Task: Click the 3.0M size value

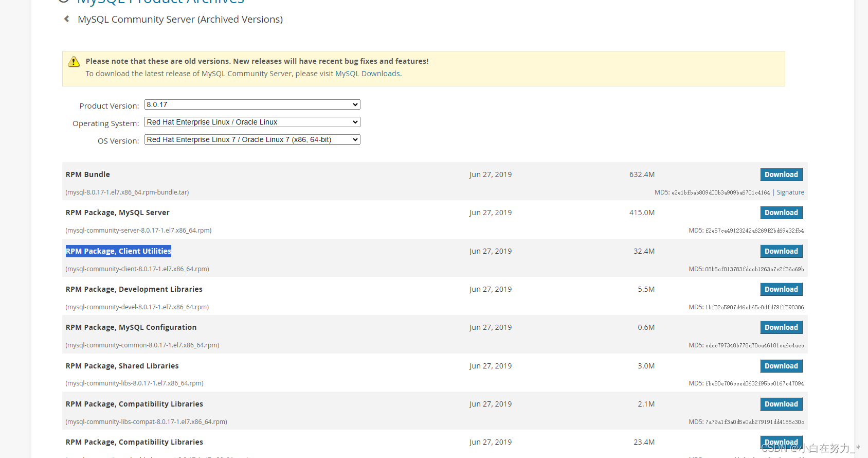Action: 646,366
